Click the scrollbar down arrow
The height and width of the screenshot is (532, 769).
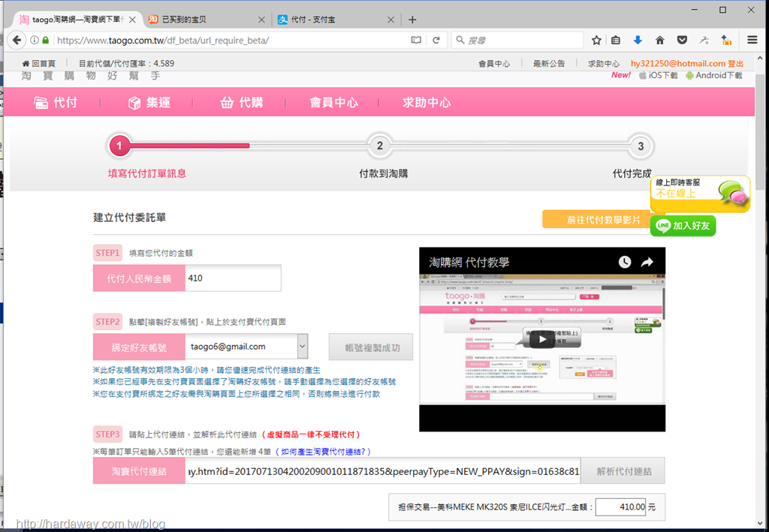[761, 523]
